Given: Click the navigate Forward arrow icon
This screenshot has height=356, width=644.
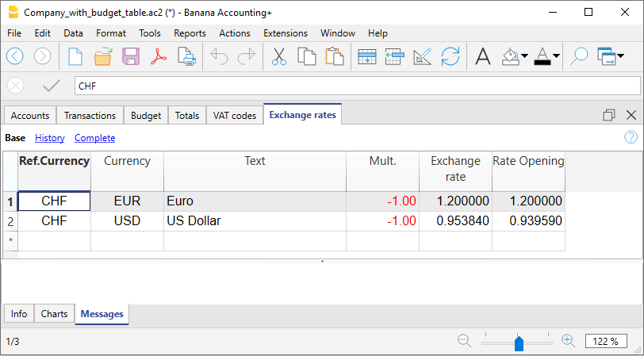Looking at the screenshot, I should click(42, 56).
